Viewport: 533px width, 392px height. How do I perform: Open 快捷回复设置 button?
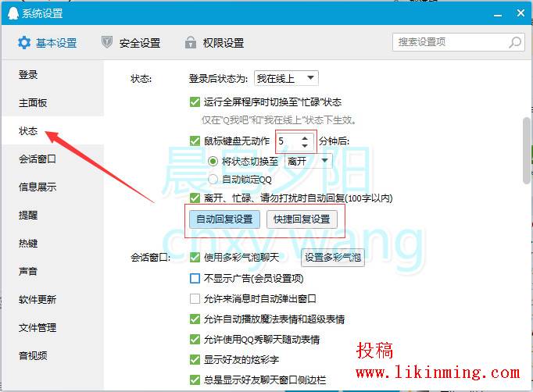point(302,219)
